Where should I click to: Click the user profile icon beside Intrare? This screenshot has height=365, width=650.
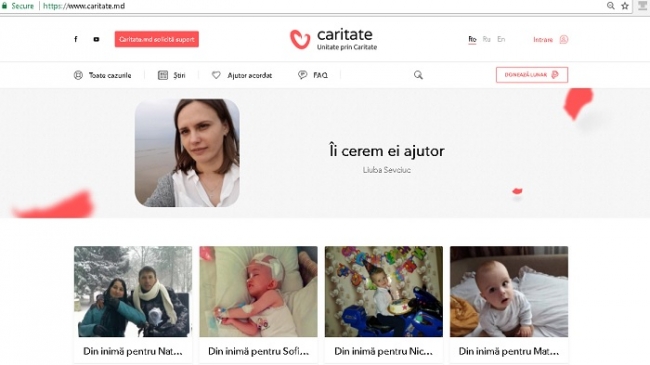564,39
